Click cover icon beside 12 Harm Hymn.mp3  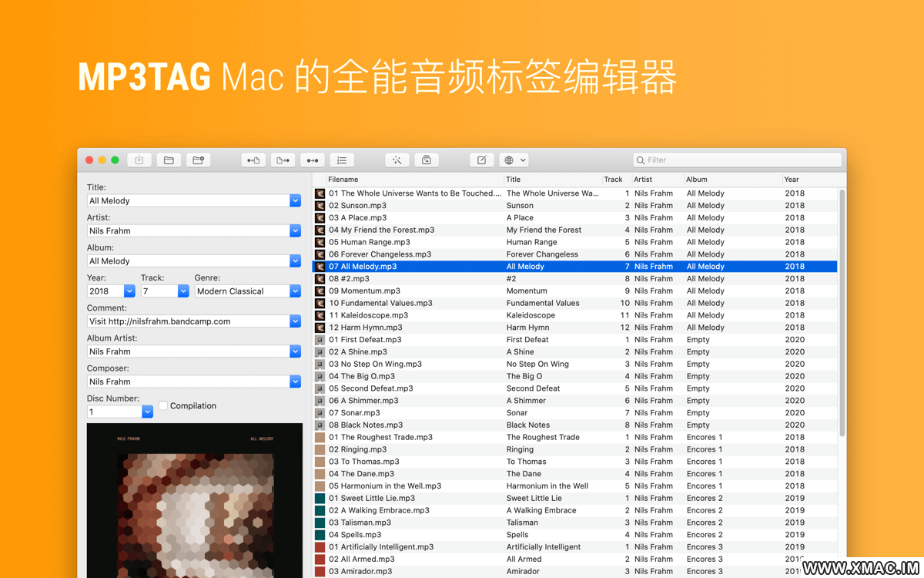click(320, 328)
